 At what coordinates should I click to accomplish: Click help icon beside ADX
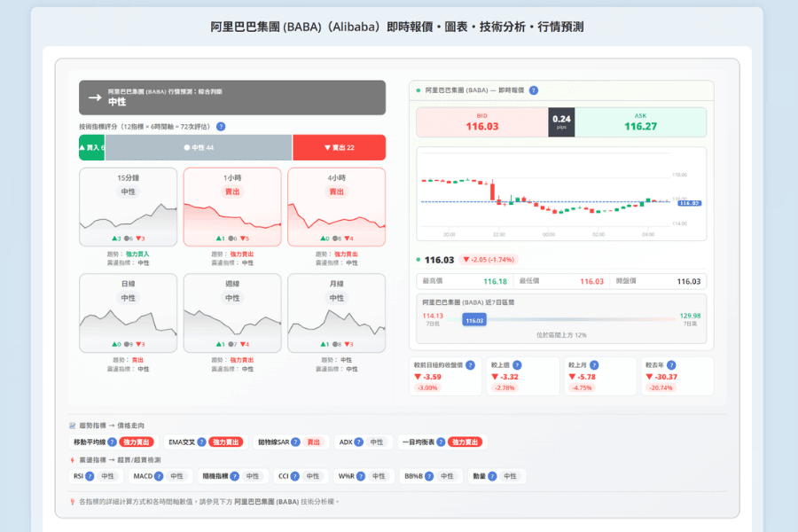click(359, 442)
